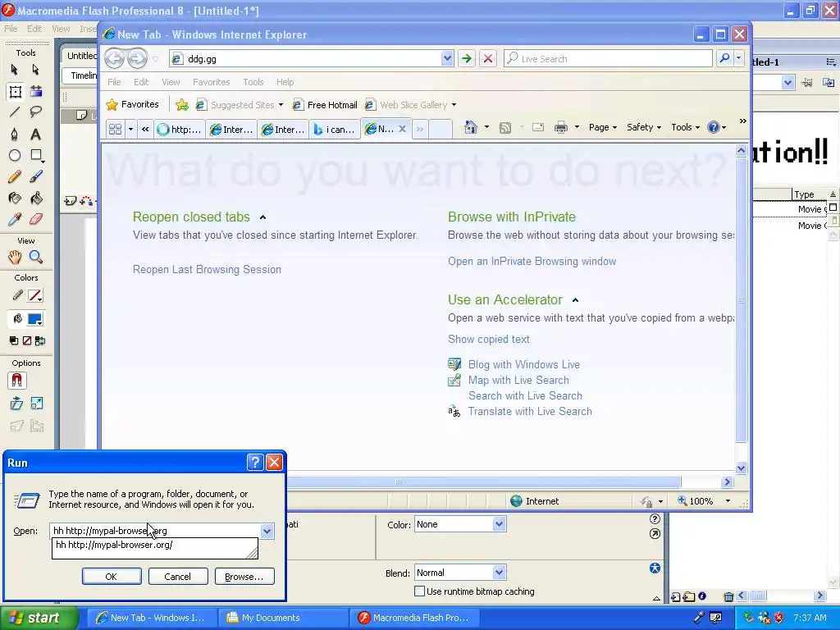
Task: Open the IE Tools menu bar item
Action: pyautogui.click(x=253, y=82)
